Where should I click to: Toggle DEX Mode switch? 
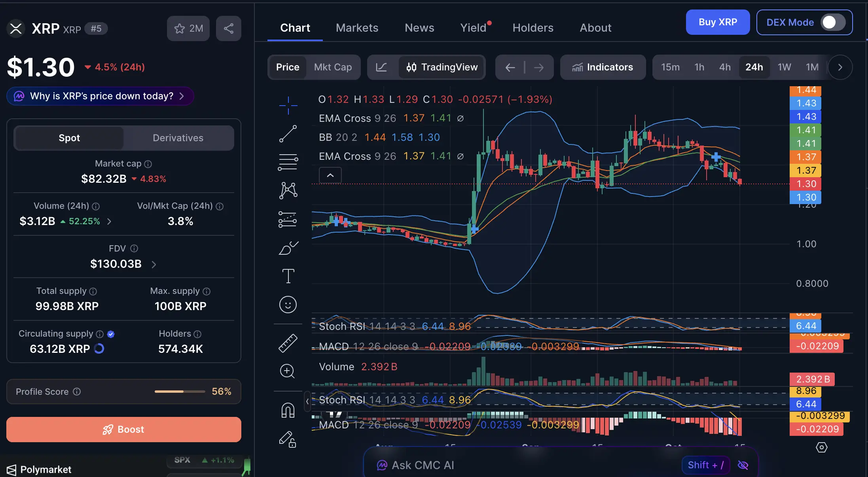click(x=833, y=23)
